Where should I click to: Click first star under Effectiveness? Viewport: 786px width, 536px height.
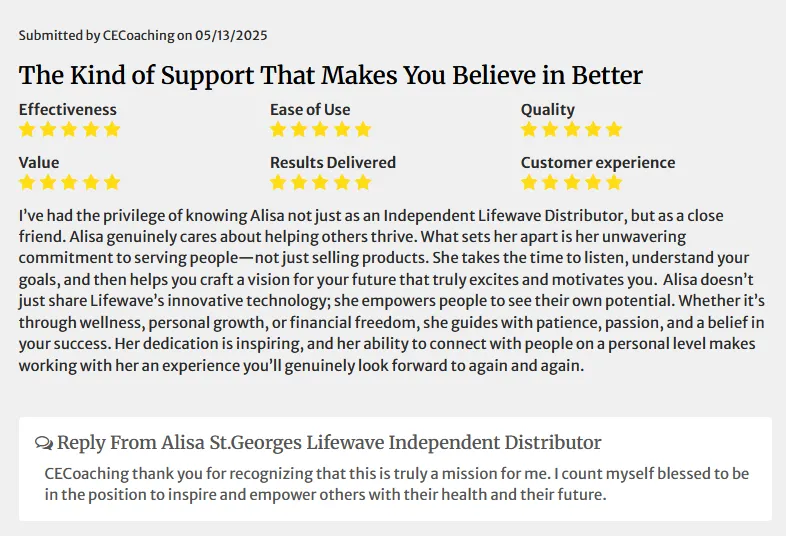pos(27,129)
